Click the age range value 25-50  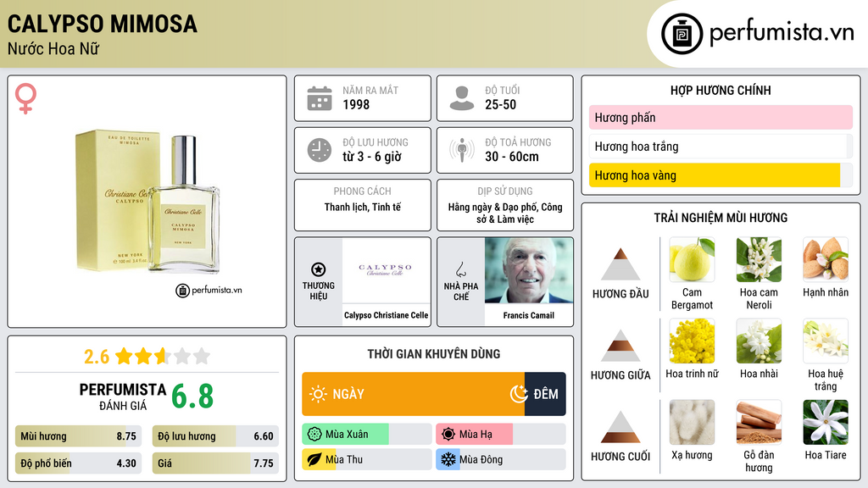click(x=500, y=104)
